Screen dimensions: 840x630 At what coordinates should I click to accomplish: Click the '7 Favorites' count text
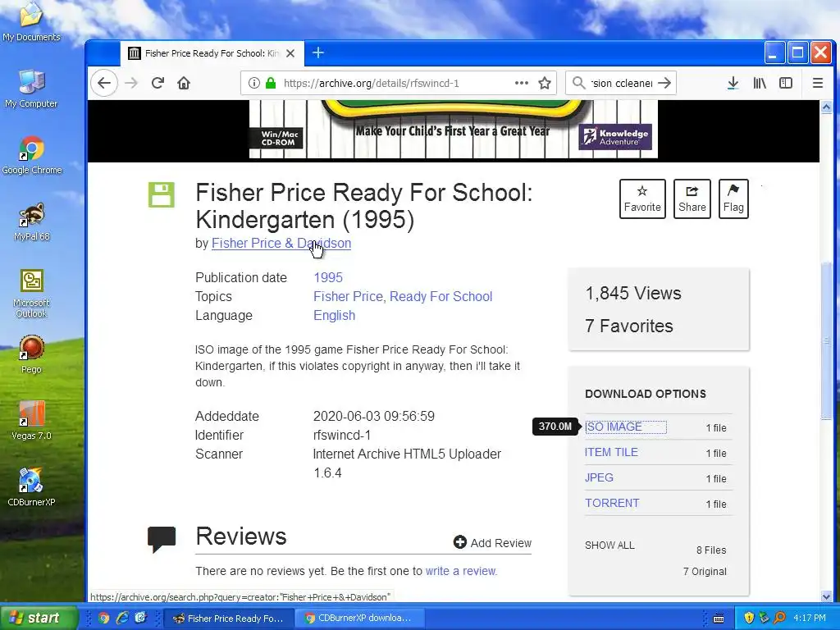[629, 326]
